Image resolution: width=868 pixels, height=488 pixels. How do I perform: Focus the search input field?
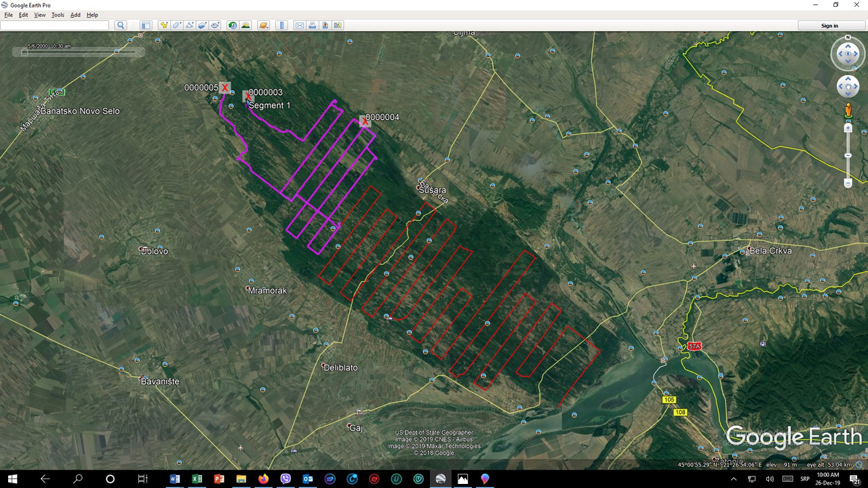pos(54,25)
